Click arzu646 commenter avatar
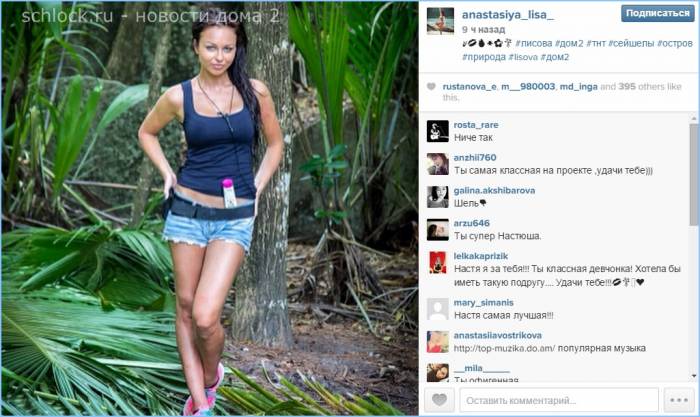Image resolution: width=700 pixels, height=417 pixels. point(438,229)
